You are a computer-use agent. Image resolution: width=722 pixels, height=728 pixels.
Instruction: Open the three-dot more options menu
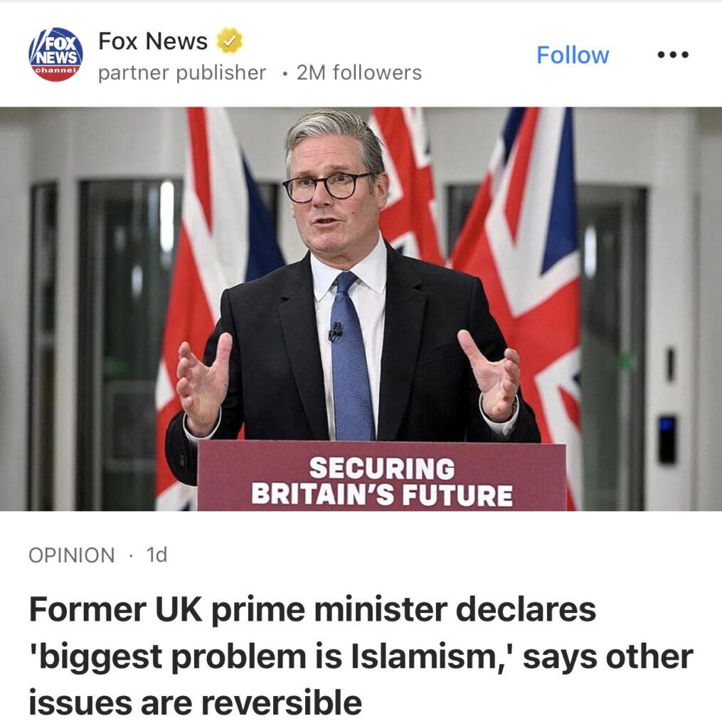pos(673,55)
